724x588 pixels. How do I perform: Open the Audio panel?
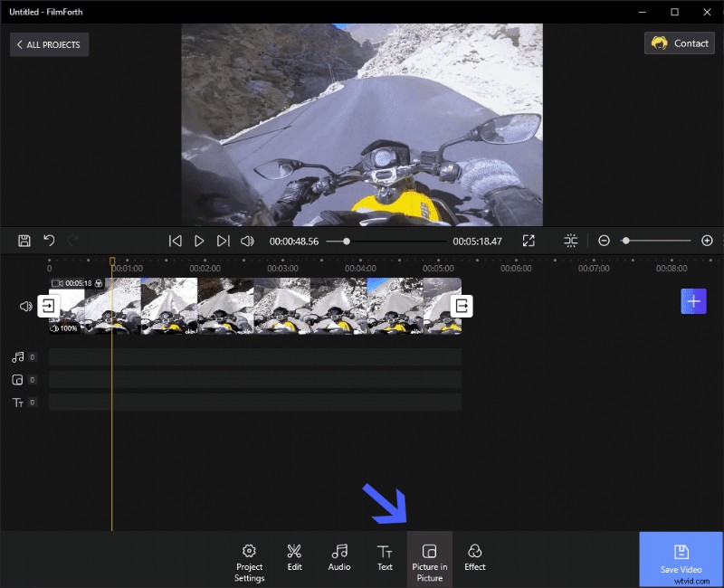(338, 555)
